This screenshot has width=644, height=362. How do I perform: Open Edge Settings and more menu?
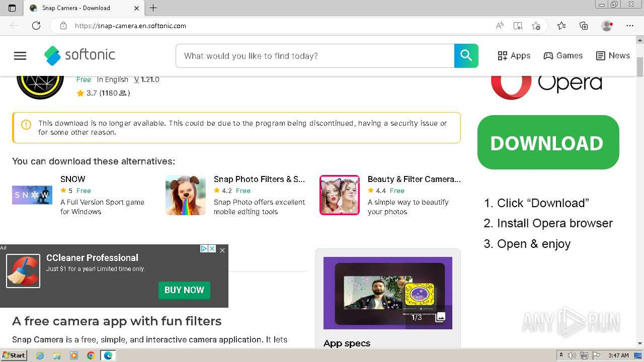point(630,26)
